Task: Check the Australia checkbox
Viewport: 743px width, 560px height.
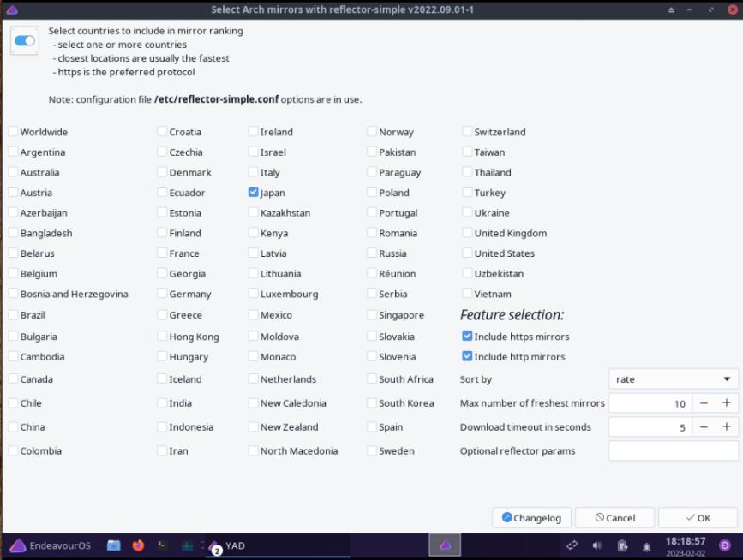Action: pyautogui.click(x=14, y=172)
